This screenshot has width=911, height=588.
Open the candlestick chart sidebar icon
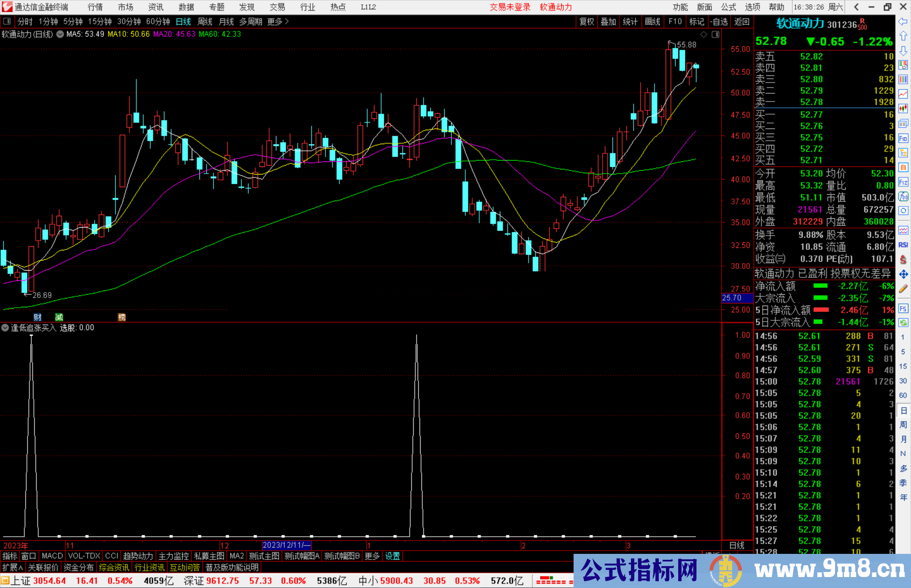coord(903,109)
